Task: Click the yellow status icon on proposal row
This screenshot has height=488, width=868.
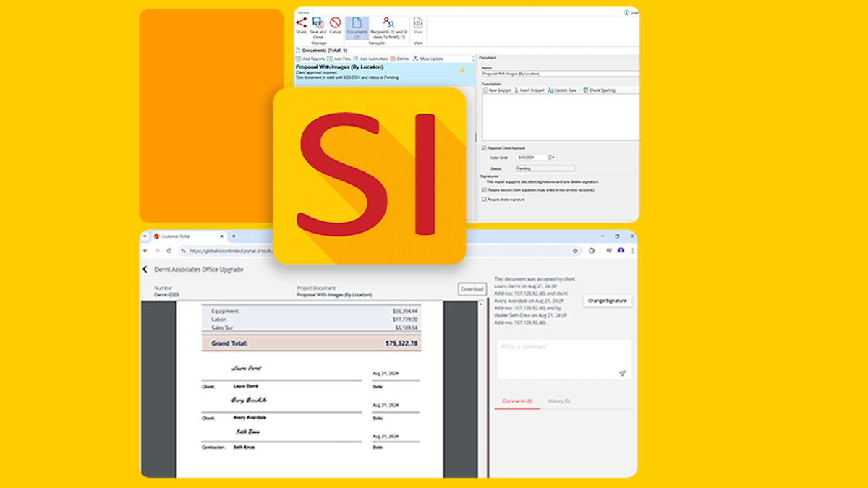Action: coord(462,70)
